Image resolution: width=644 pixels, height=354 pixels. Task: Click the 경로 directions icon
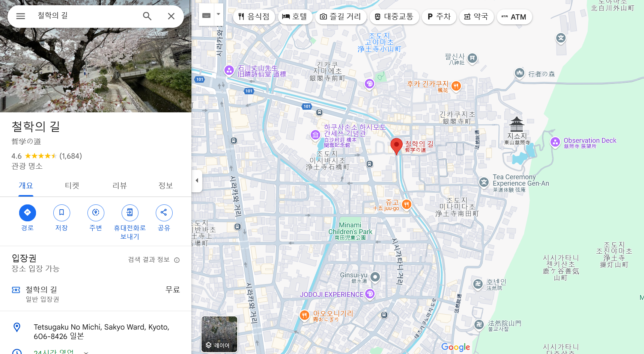[x=27, y=213]
